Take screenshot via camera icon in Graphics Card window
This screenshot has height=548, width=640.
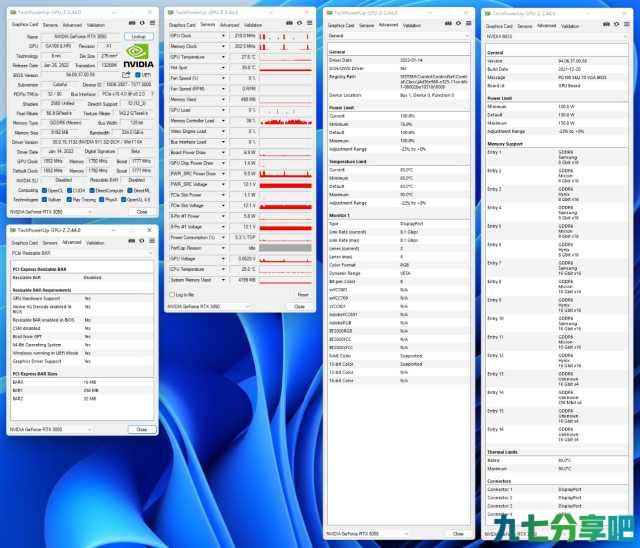pos(132,23)
